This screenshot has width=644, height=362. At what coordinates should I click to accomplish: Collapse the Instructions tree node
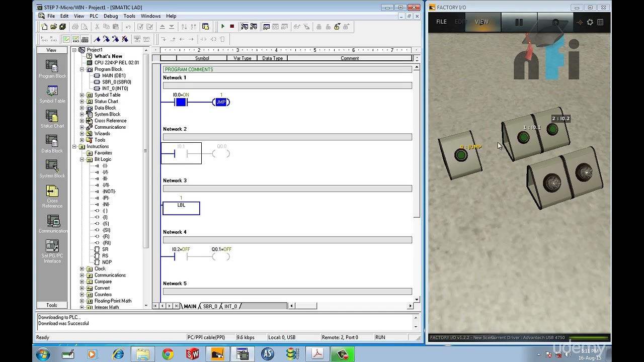[x=74, y=147]
